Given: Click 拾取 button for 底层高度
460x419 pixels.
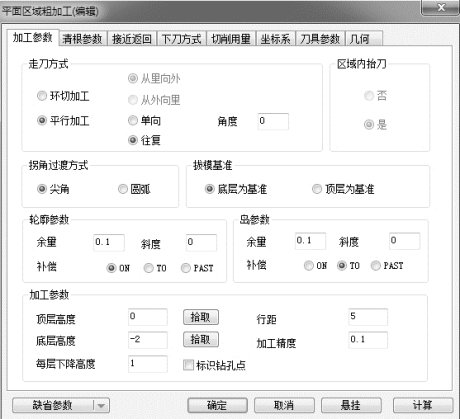Looking at the screenshot, I should 201,340.
